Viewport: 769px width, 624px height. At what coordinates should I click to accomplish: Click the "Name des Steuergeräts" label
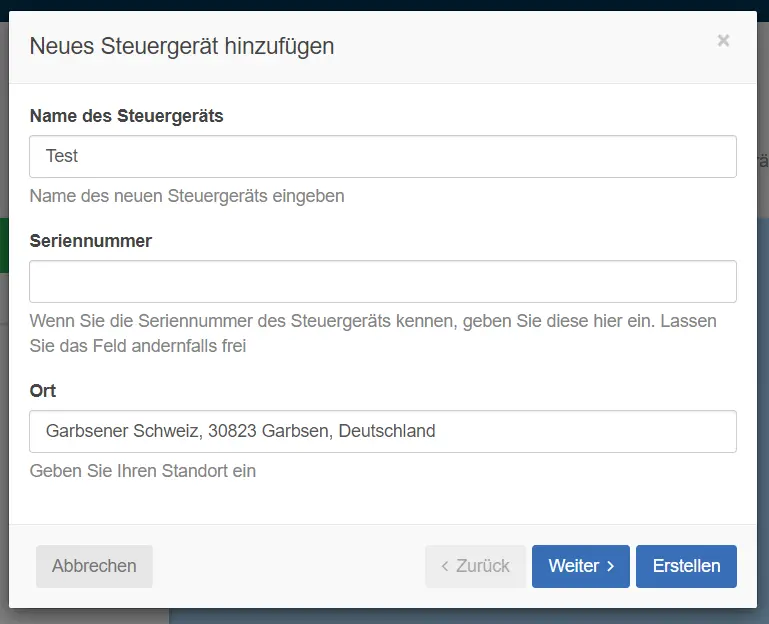(127, 116)
